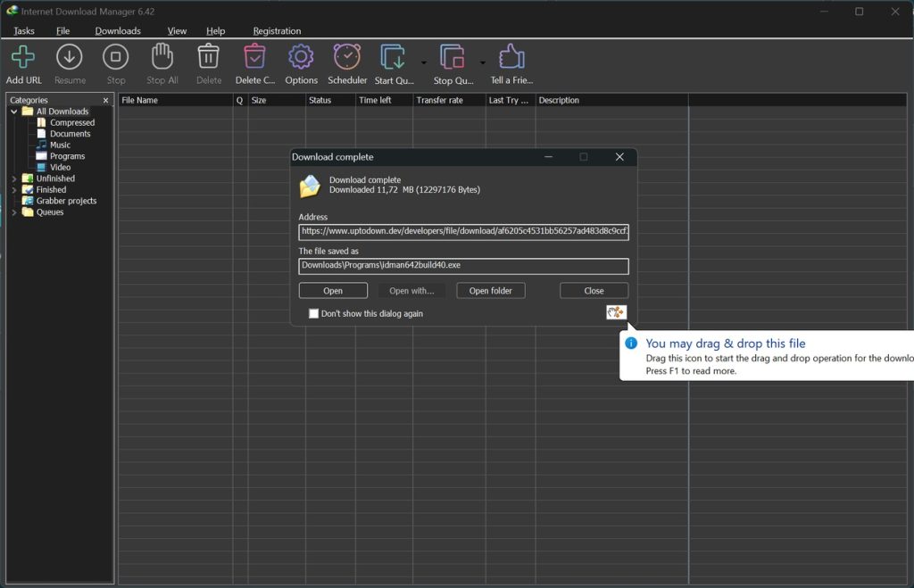
Task: Click the Open with... button
Action: [x=411, y=290]
